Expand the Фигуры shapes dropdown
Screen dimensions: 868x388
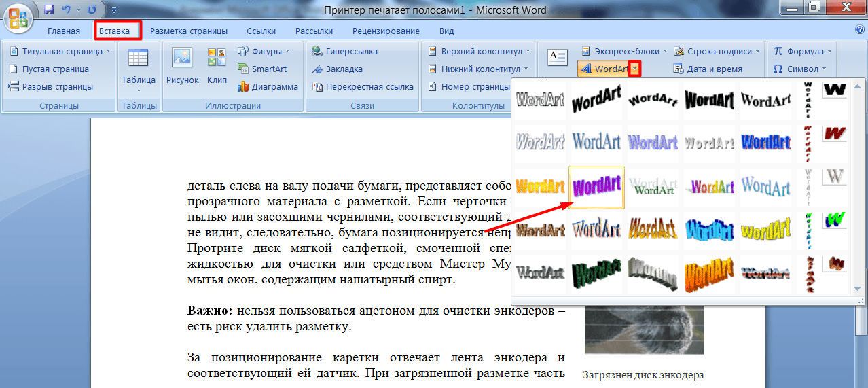[x=264, y=51]
